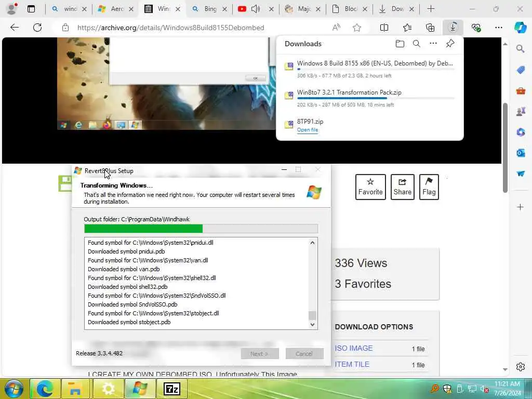
Task: Open more options in Downloads panel
Action: [x=433, y=44]
